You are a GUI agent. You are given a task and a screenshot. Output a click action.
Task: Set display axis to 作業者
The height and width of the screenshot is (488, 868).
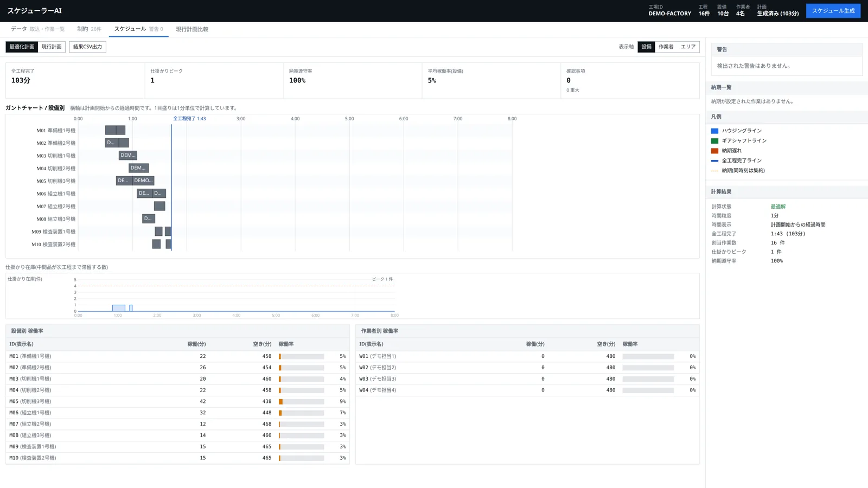[666, 47]
